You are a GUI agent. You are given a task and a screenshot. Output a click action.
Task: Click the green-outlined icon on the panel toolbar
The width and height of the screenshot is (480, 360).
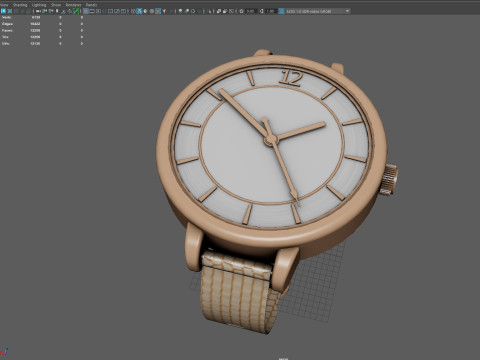coord(76,11)
